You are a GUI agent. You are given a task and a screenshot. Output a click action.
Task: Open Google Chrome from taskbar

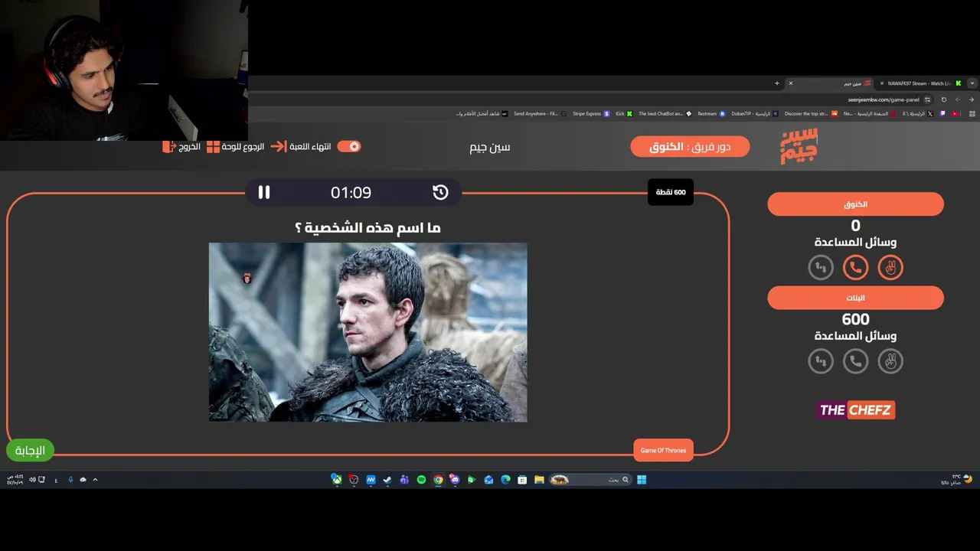438,480
